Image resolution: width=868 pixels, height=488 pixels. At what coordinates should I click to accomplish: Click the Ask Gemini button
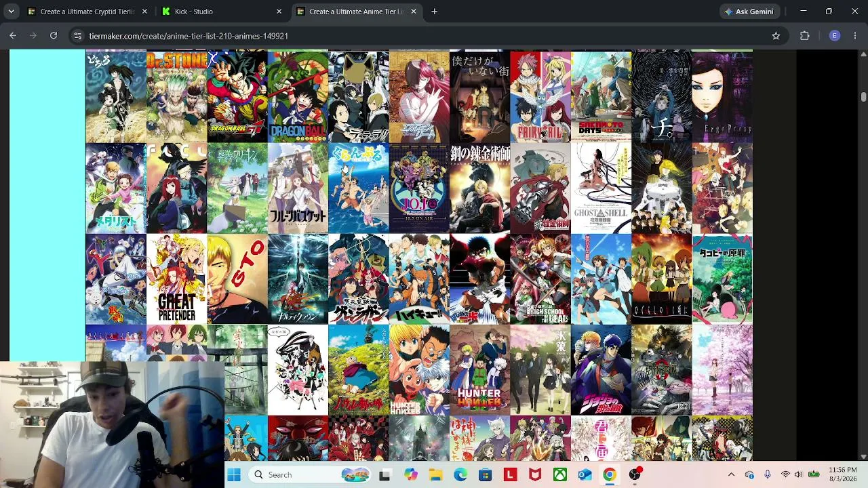tap(749, 12)
